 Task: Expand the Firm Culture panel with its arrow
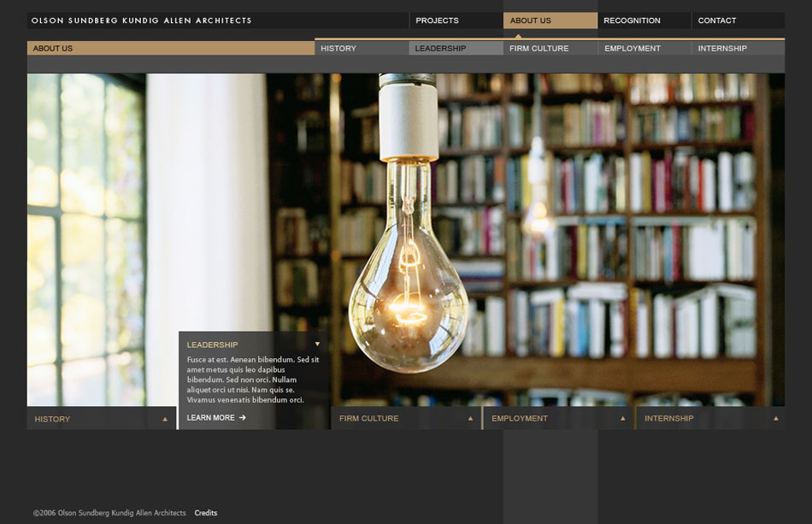pos(470,419)
